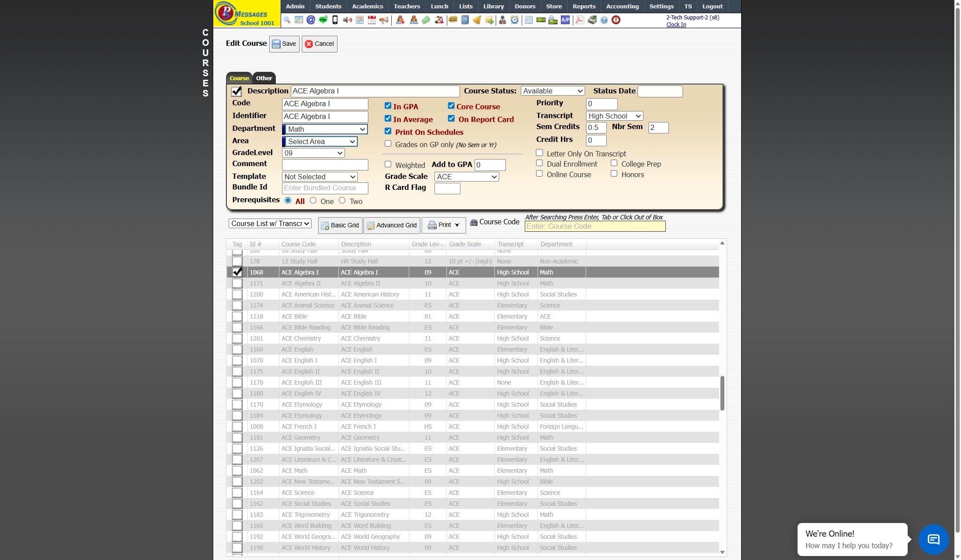Click the magnifying glass search icon
The width and height of the screenshot is (961, 560).
287,20
